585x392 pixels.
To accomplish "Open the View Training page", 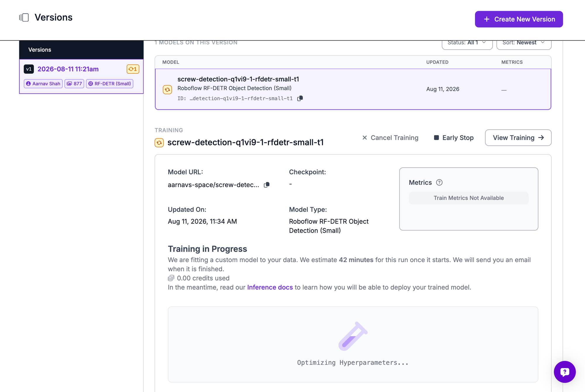I will (x=518, y=138).
